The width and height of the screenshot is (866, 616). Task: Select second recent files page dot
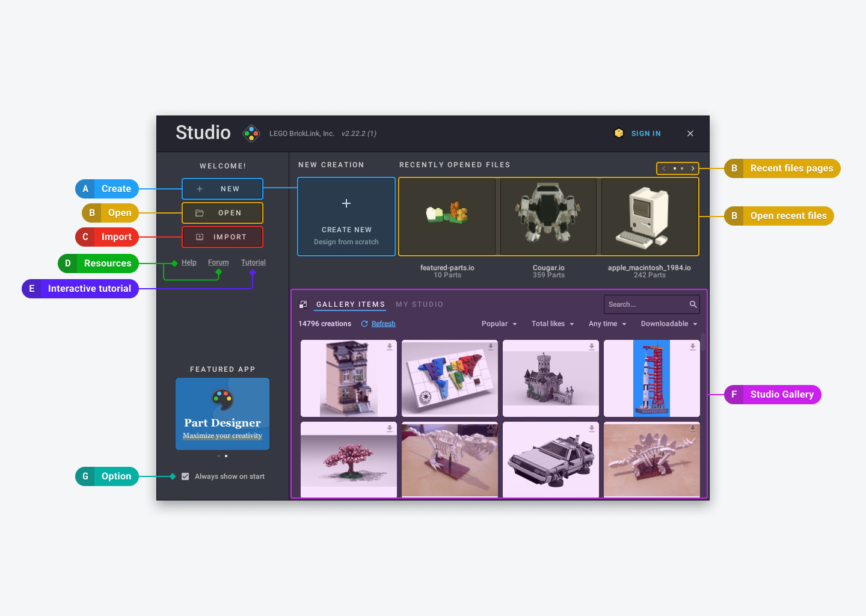tap(682, 168)
